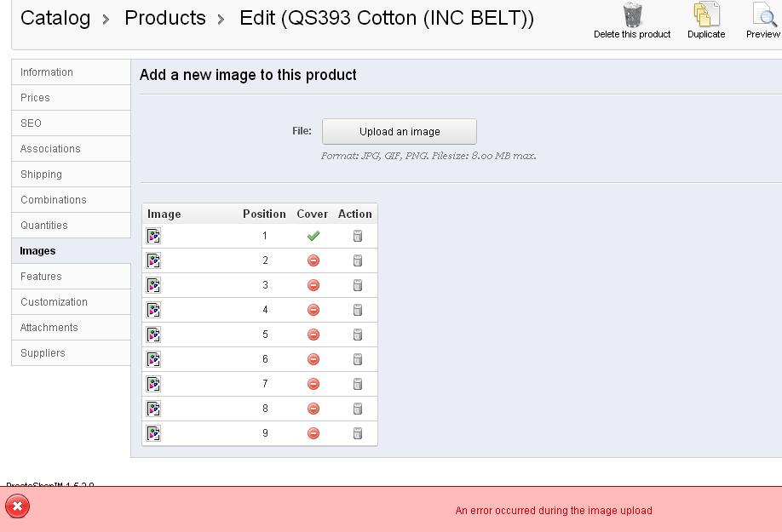
Task: Select the Suppliers tab
Action: 43,353
